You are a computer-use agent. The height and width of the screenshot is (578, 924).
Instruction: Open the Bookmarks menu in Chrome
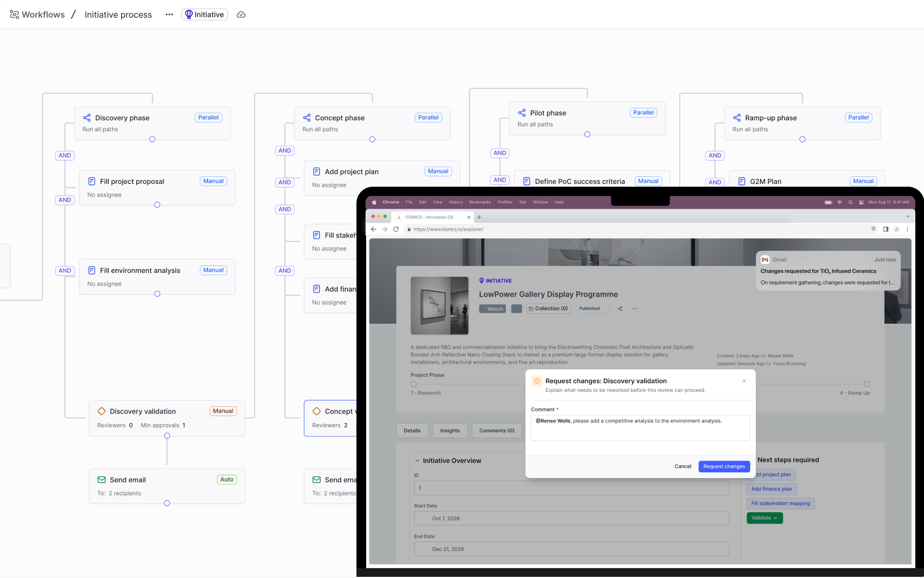tap(480, 202)
